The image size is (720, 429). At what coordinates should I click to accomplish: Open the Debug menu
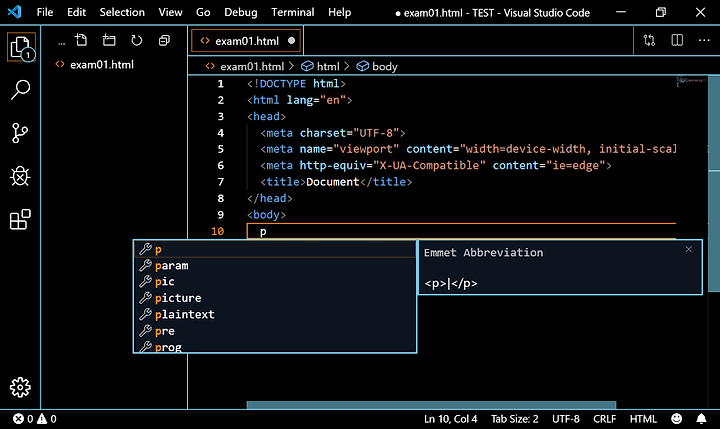tap(241, 12)
